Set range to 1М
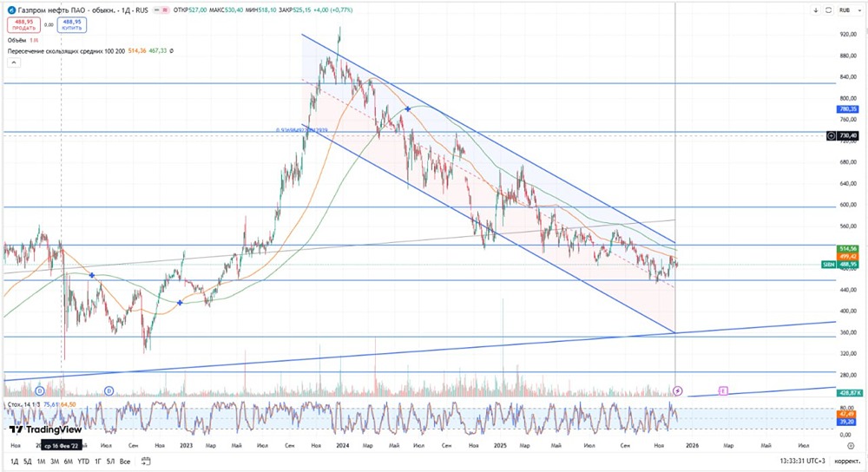Image resolution: width=868 pixels, height=472 pixels. coord(41,462)
